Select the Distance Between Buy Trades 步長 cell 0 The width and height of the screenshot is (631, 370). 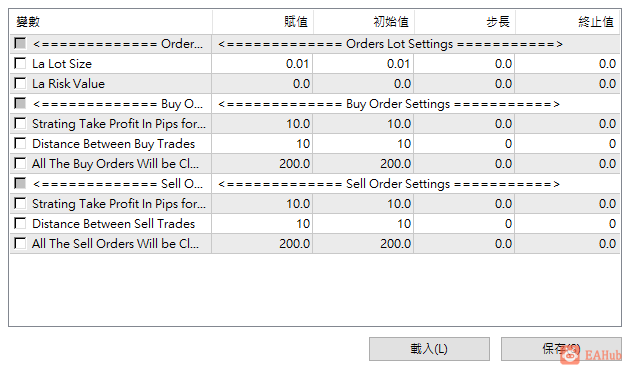464,144
